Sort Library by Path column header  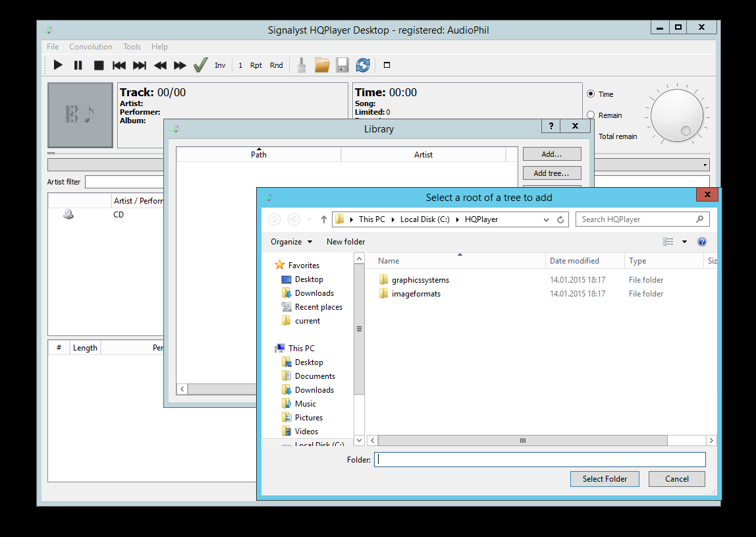click(x=258, y=154)
